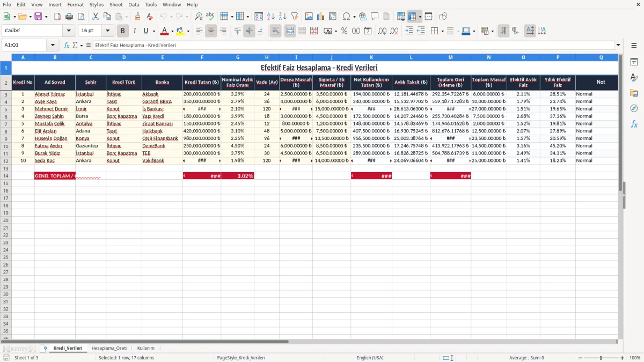Expand Font Size dropdown

click(107, 31)
